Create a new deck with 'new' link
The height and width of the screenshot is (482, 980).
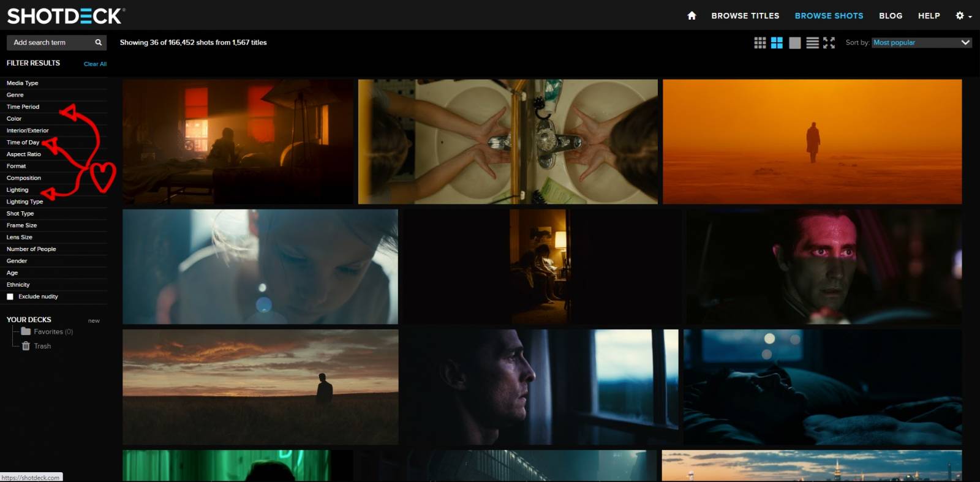pyautogui.click(x=94, y=321)
